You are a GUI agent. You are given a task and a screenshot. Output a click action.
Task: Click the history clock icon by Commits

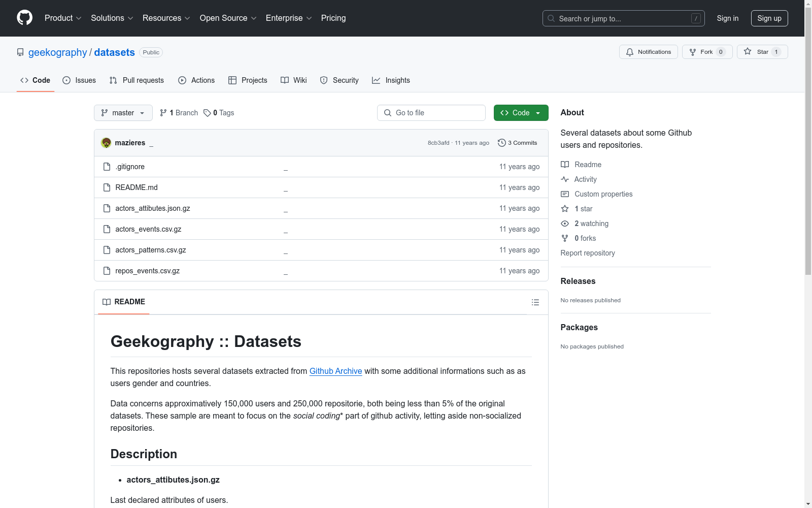pos(502,143)
